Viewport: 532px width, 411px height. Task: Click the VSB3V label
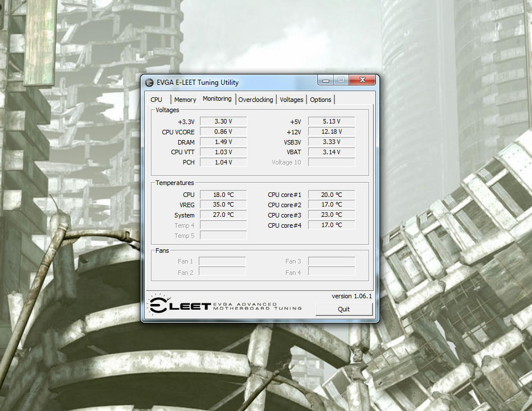pos(292,142)
